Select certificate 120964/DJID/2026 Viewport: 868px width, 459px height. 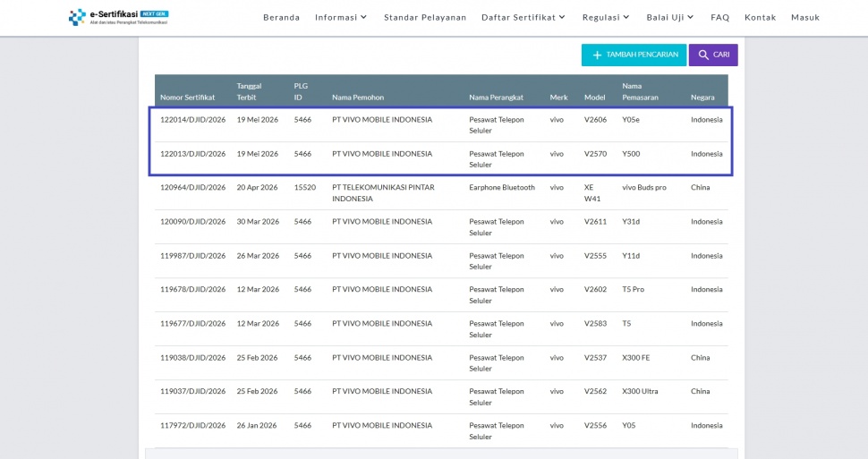(x=192, y=188)
